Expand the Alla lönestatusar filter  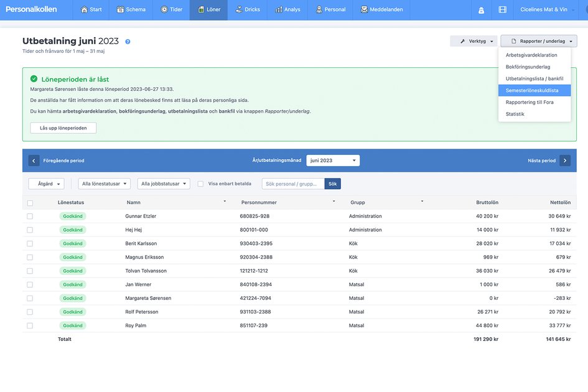[x=104, y=184]
